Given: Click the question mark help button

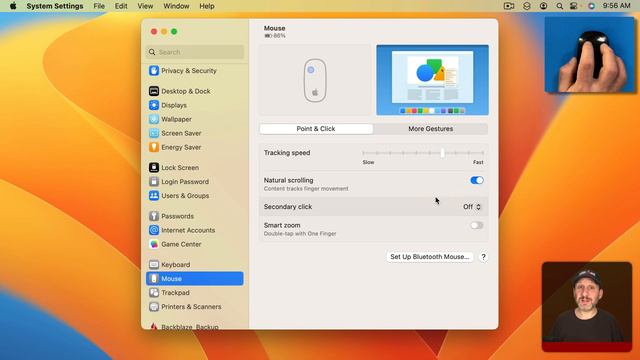Looking at the screenshot, I should 483,257.
